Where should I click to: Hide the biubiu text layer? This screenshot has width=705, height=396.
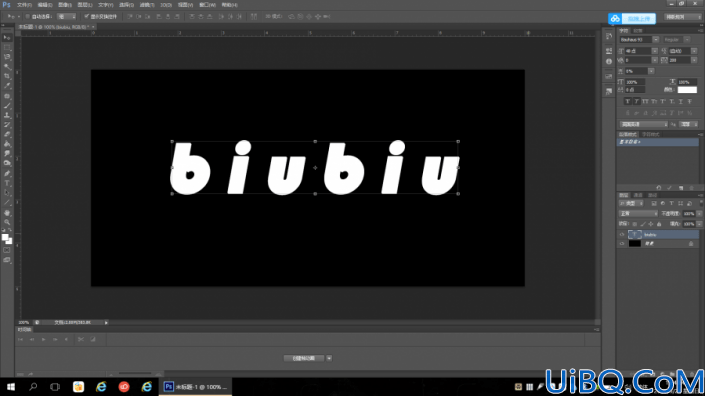tap(622, 235)
